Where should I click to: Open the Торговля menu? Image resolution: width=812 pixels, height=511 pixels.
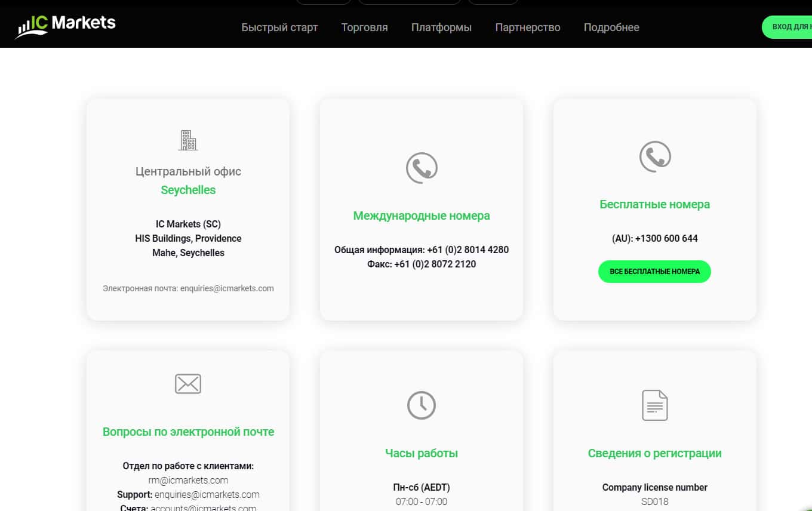click(x=365, y=27)
